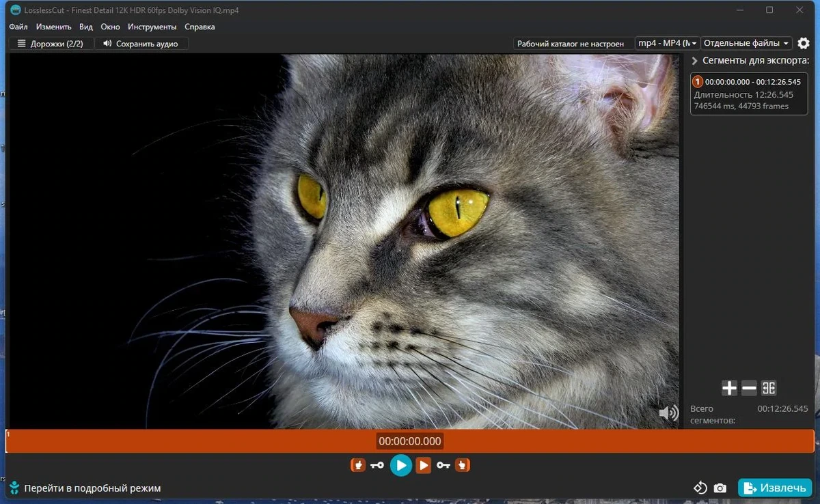Capture snapshot with camera icon
820x504 pixels.
720,488
